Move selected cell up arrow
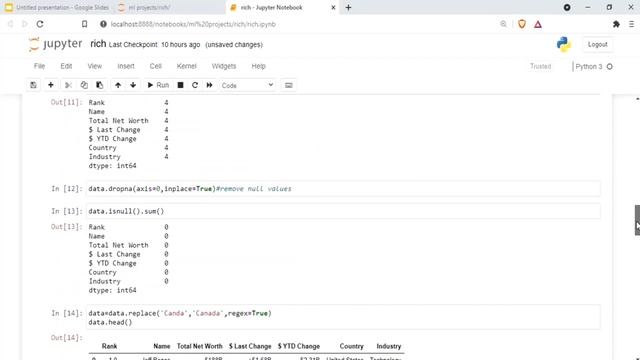This screenshot has height=360, width=640. [x=118, y=85]
